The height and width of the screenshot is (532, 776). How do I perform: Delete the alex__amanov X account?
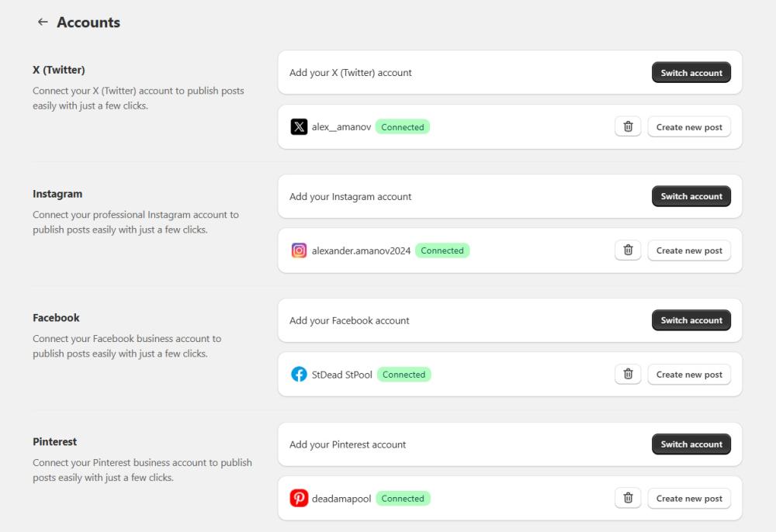tap(629, 126)
